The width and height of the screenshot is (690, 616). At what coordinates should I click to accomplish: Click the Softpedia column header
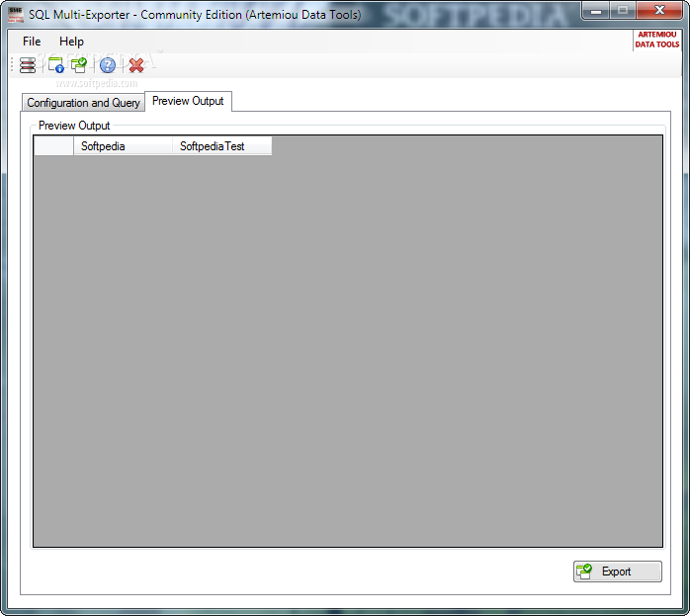(x=123, y=146)
